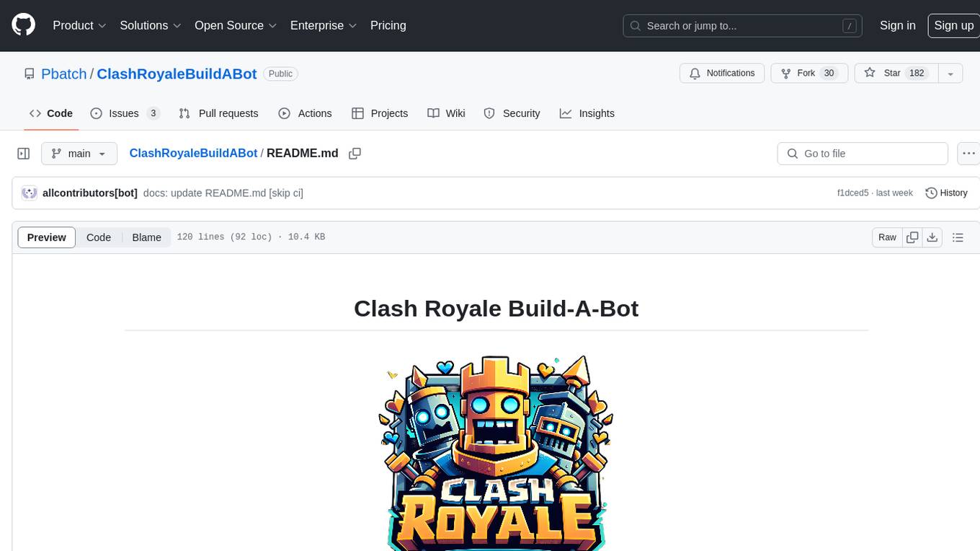980x551 pixels.
Task: Open the more file actions menu
Action: click(968, 154)
